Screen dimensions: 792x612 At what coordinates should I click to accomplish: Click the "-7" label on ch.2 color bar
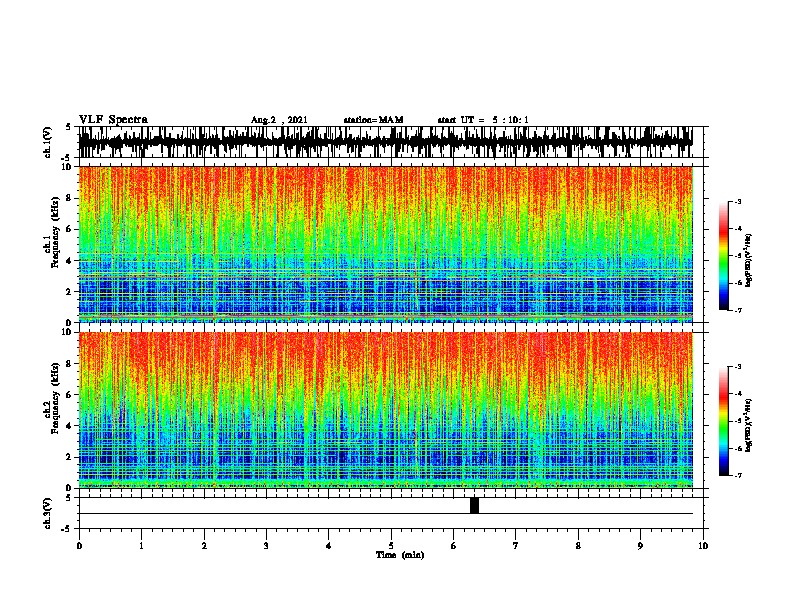737,475
